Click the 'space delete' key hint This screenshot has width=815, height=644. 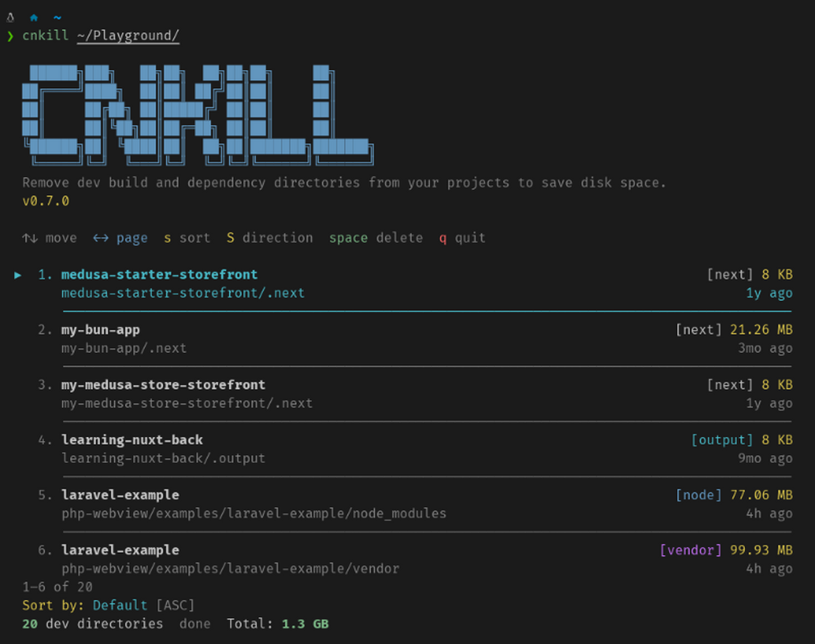pos(376,238)
